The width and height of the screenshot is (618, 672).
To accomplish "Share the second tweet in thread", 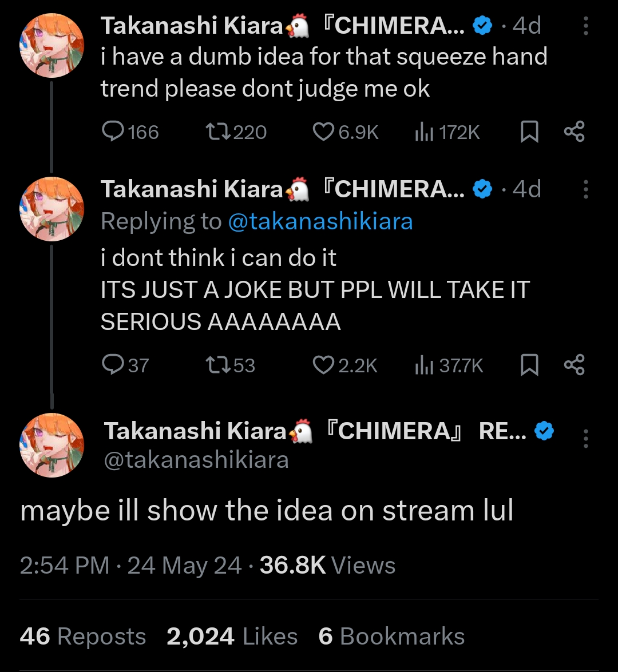I will coord(574,365).
